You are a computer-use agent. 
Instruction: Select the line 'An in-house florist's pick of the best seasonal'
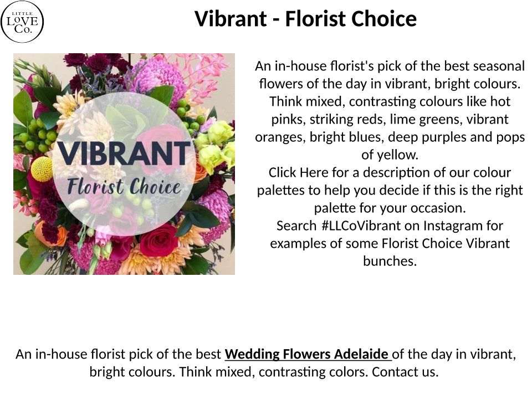(x=390, y=66)
